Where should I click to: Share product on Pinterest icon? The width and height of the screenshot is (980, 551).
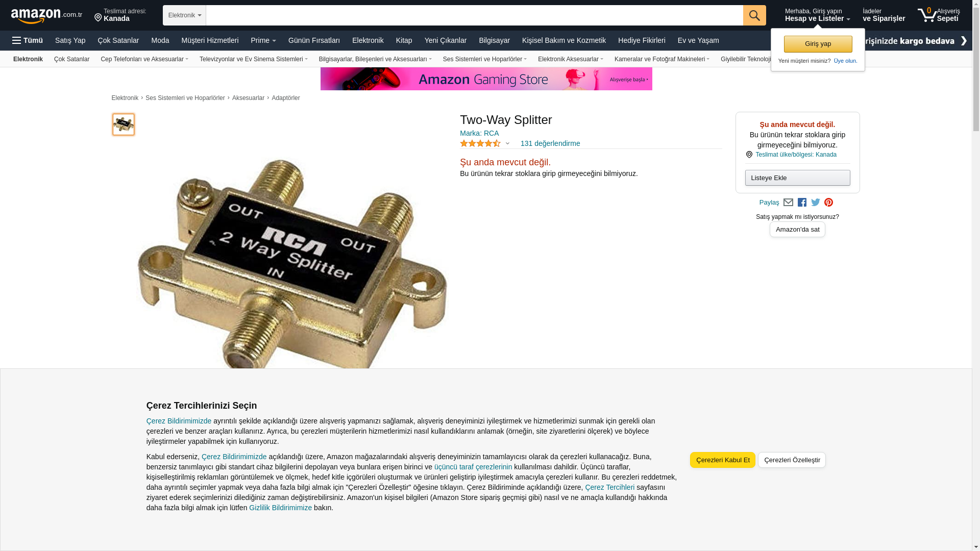pos(828,203)
